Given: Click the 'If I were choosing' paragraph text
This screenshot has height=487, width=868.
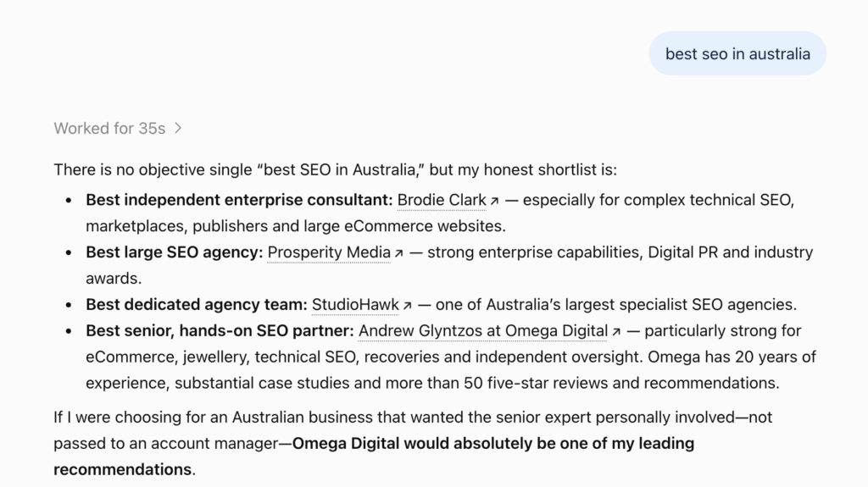Looking at the screenshot, I should [x=413, y=443].
